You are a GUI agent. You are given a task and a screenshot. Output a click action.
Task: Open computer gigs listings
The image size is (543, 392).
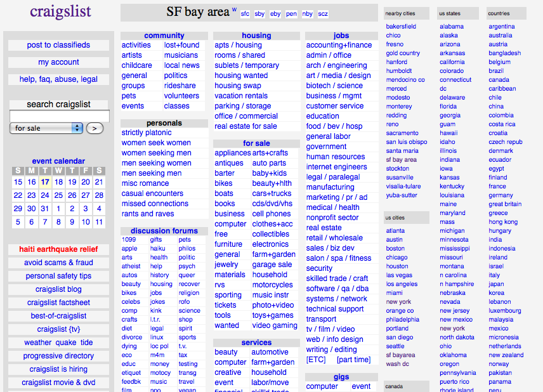point(322,386)
